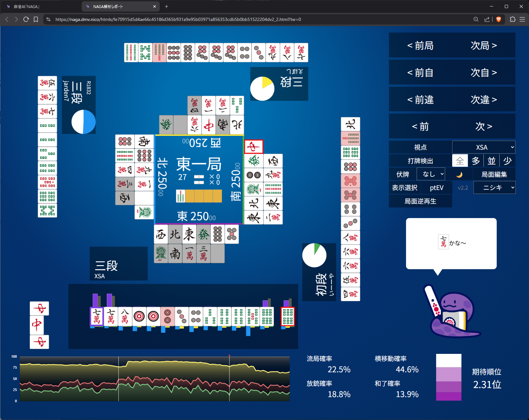Screen dimensions: 529x420
Task: Open the ニシキ model dropdown
Action: 494,188
